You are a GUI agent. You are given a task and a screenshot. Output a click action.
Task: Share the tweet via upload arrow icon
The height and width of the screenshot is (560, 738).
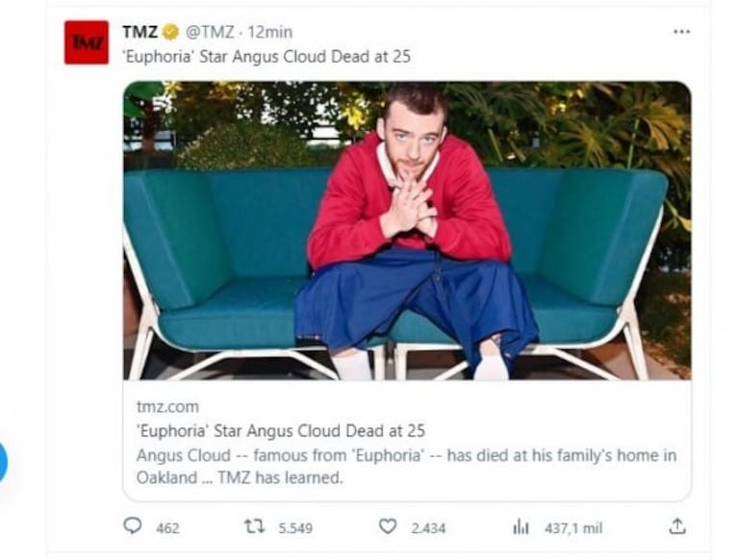(677, 526)
